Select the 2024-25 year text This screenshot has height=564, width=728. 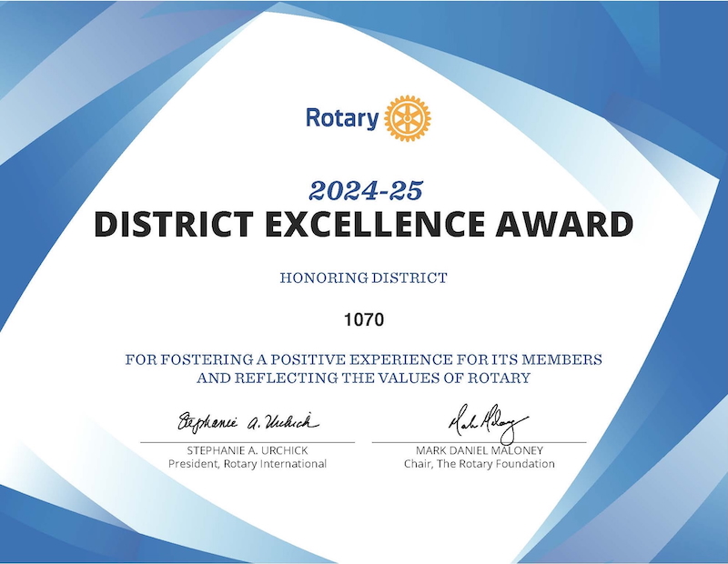click(365, 190)
